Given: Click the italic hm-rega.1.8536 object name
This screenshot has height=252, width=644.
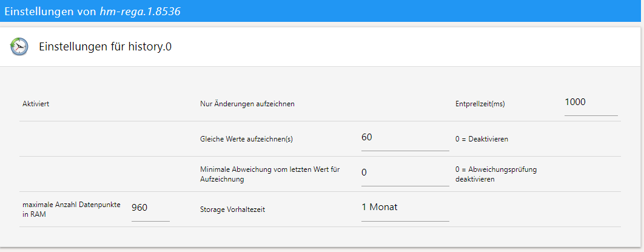Looking at the screenshot, I should [140, 11].
